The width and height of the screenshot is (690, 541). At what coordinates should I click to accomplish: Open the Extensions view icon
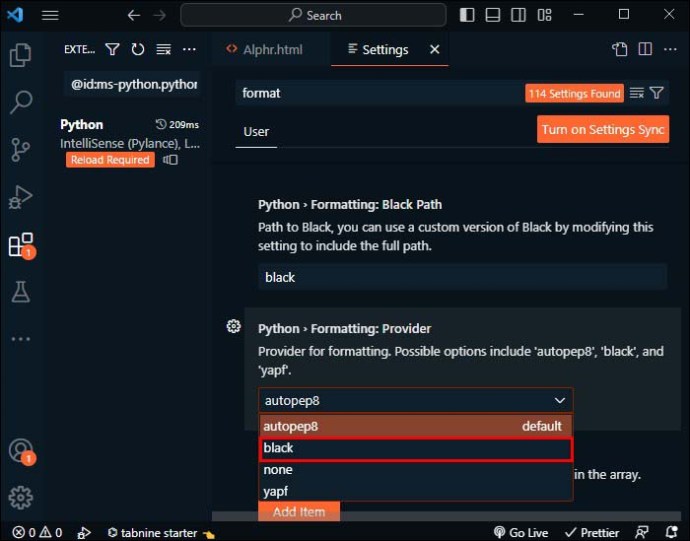point(21,245)
